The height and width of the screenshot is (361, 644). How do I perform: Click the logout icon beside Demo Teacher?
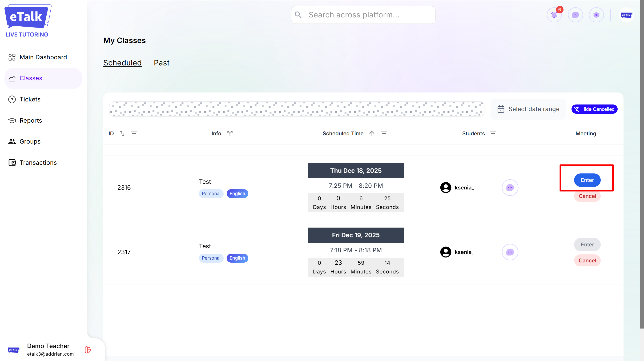[88, 349]
